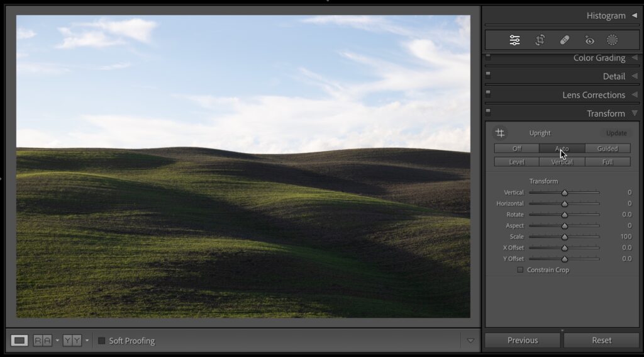Viewport: 644px width, 357px height.
Task: Switch to Loupe view in toolbar
Action: (19, 341)
